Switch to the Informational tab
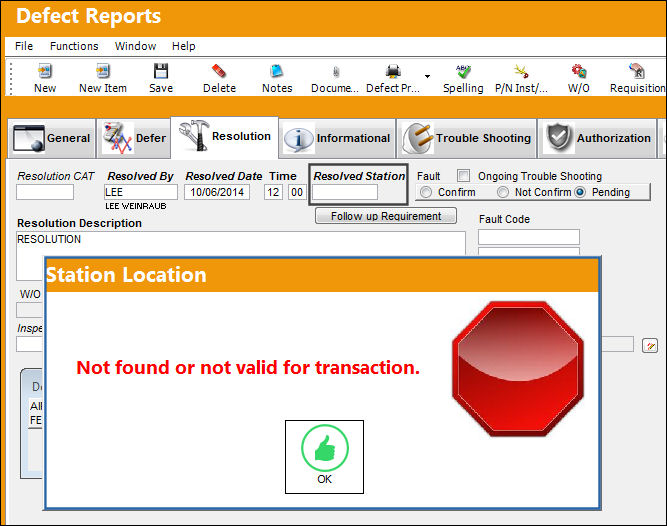Screen dimensions: 667x526 click(337, 138)
